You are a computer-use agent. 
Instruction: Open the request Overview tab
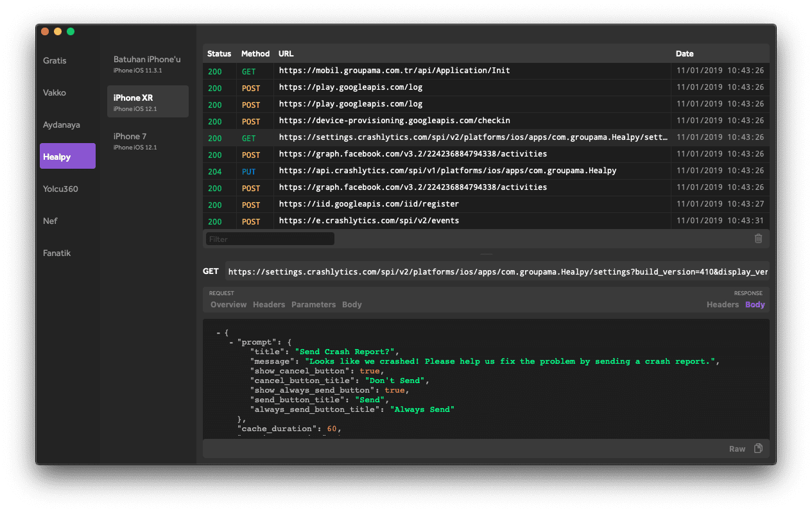click(x=229, y=305)
